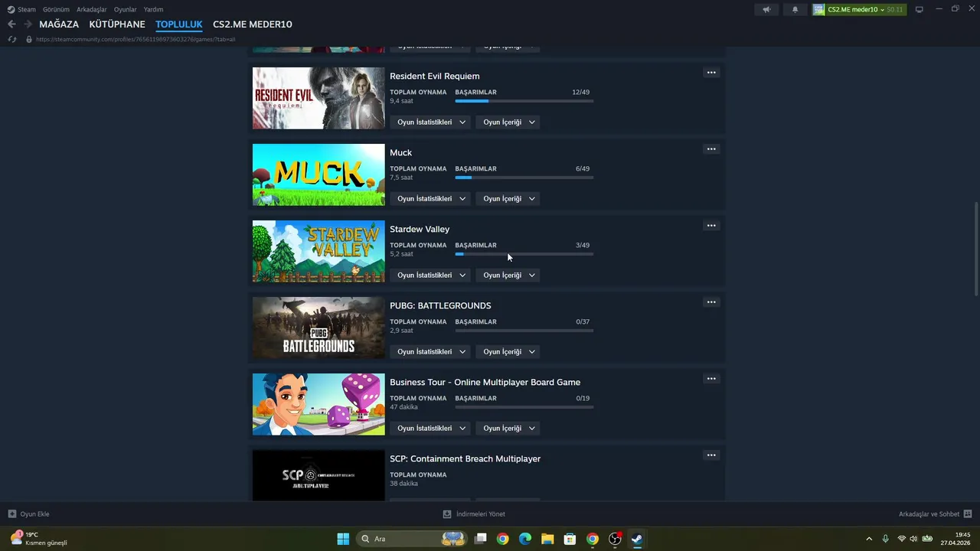This screenshot has width=980, height=551.
Task: Open the CS2.ME meder10 account dropdown
Action: (x=859, y=9)
